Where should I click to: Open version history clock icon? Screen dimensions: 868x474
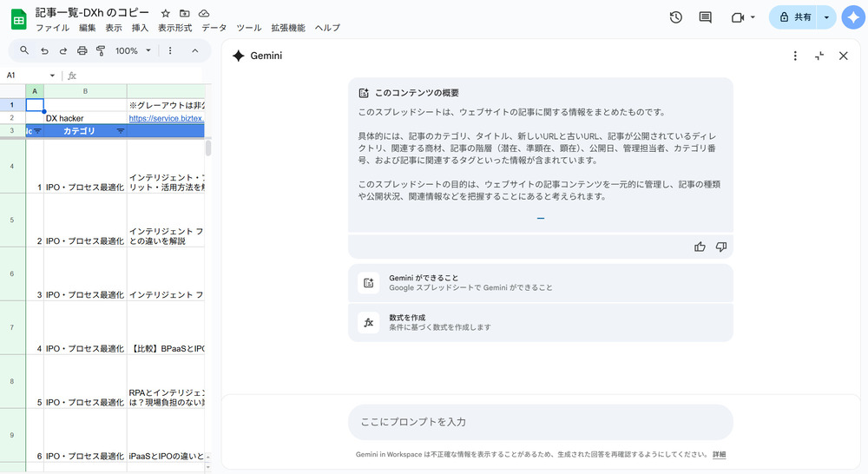click(x=675, y=17)
